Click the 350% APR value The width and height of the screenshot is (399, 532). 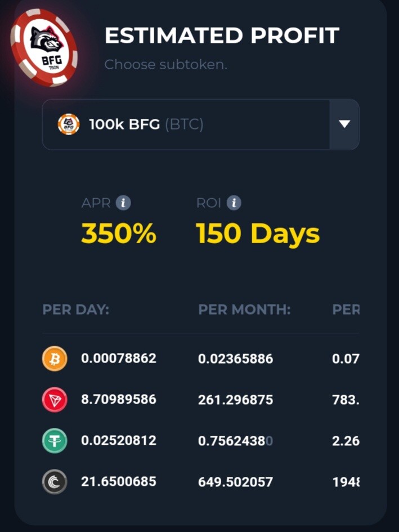point(119,234)
